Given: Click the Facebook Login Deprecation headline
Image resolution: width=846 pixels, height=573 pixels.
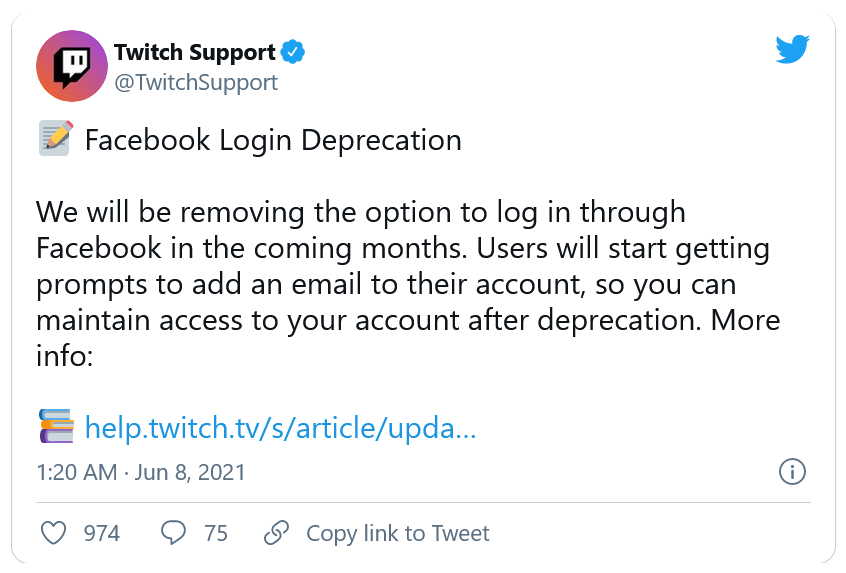Looking at the screenshot, I should click(273, 140).
